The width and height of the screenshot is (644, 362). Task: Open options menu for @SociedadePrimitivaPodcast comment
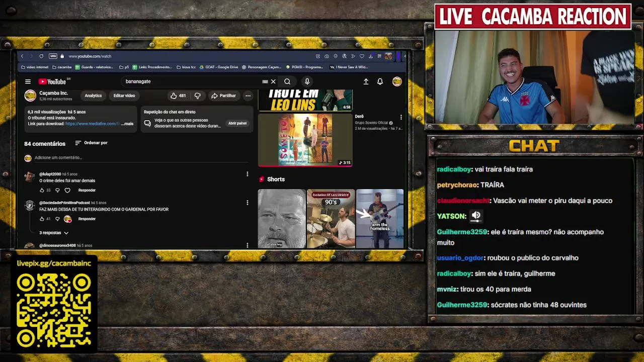coord(247,203)
